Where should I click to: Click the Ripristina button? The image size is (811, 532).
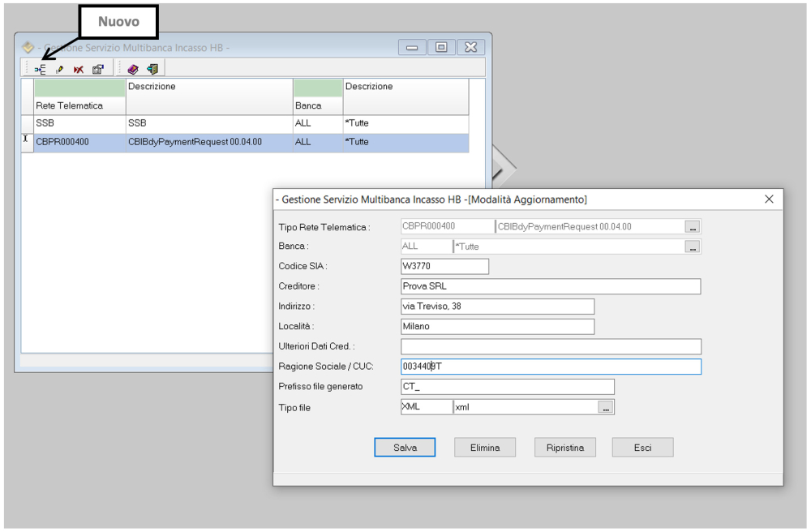564,448
